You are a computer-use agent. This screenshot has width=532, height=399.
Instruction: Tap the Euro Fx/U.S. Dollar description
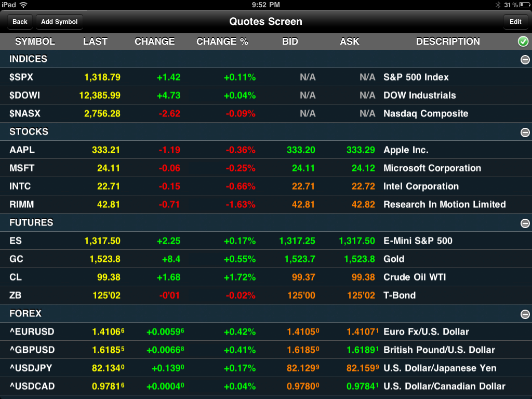point(426,331)
